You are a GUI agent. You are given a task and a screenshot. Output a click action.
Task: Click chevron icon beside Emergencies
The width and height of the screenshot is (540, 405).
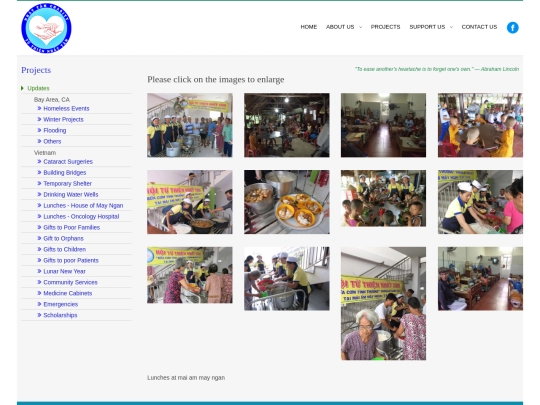pos(39,304)
